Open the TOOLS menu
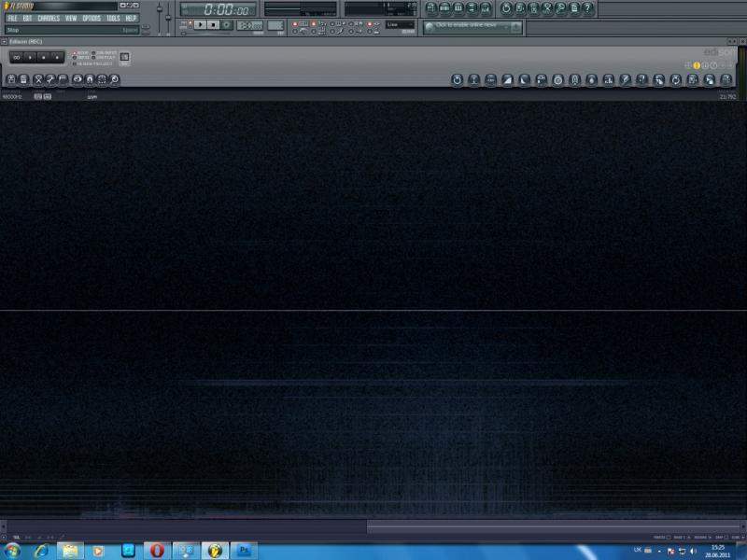This screenshot has width=747, height=560. [x=113, y=18]
